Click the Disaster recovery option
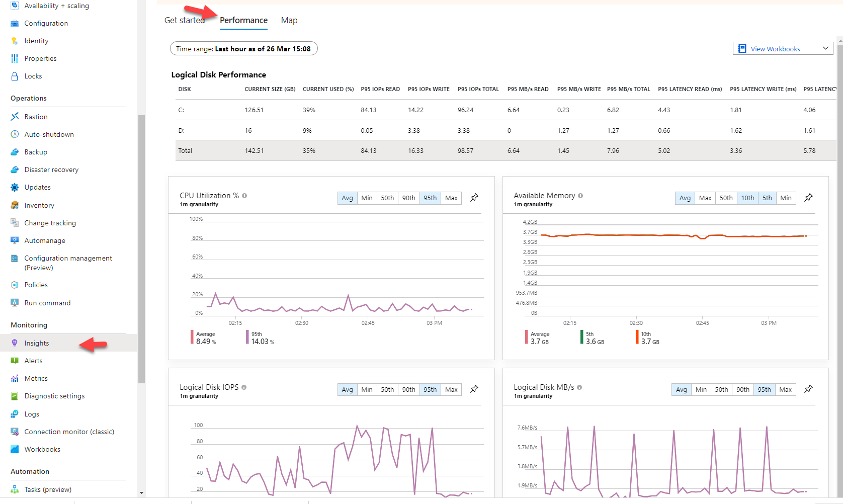This screenshot has width=843, height=504. 51,170
